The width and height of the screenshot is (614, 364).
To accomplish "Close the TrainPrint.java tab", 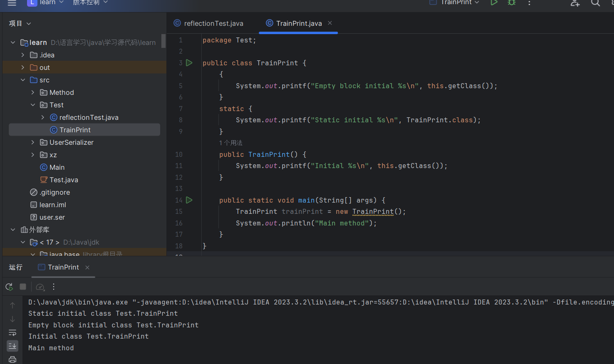I will [x=330, y=23].
